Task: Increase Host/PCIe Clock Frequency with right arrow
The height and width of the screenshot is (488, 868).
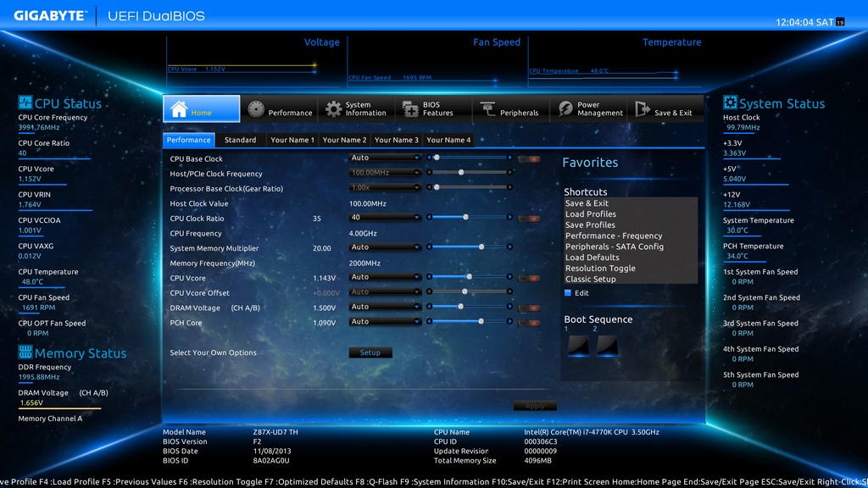Action: tap(509, 173)
